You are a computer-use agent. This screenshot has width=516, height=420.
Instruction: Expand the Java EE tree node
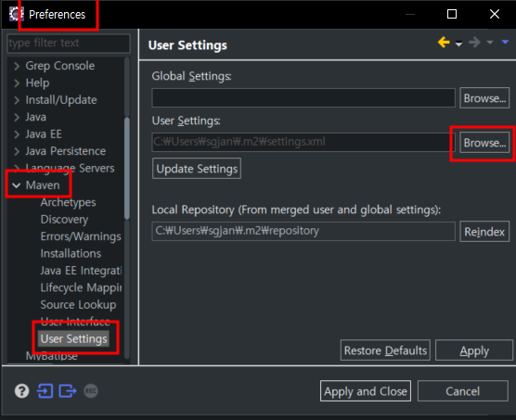17,134
